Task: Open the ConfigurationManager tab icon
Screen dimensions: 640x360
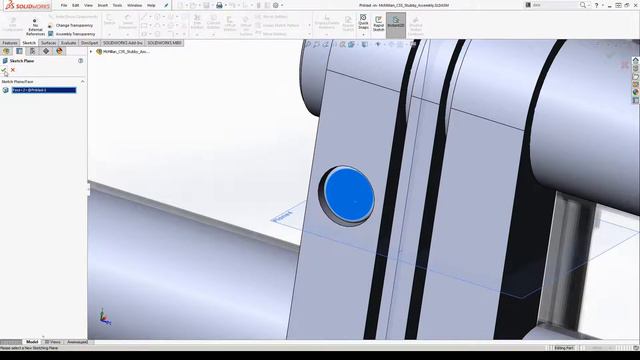Action: click(x=33, y=51)
